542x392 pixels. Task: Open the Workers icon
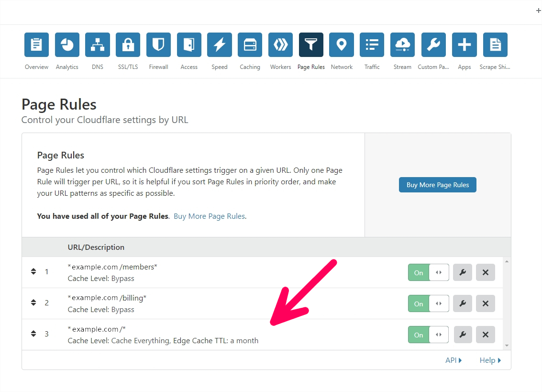280,45
